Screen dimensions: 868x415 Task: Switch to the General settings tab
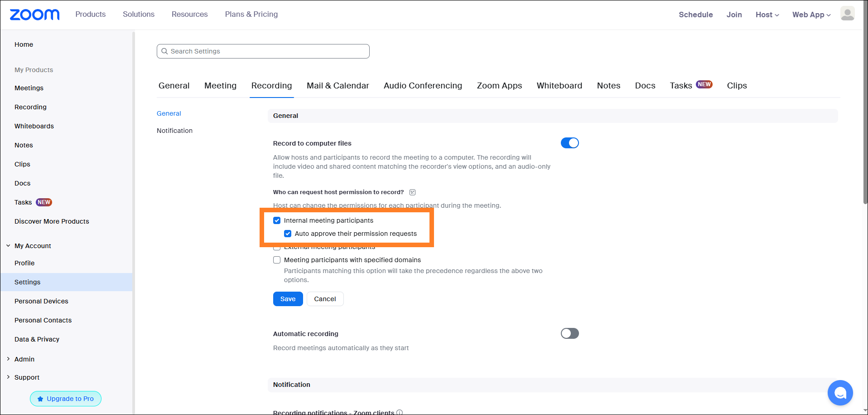coord(174,86)
